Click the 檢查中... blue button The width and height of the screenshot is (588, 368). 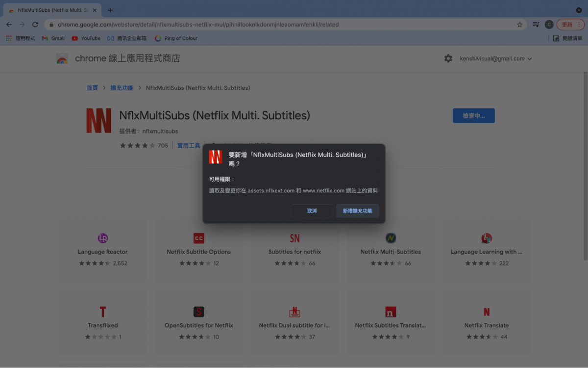[x=474, y=116]
